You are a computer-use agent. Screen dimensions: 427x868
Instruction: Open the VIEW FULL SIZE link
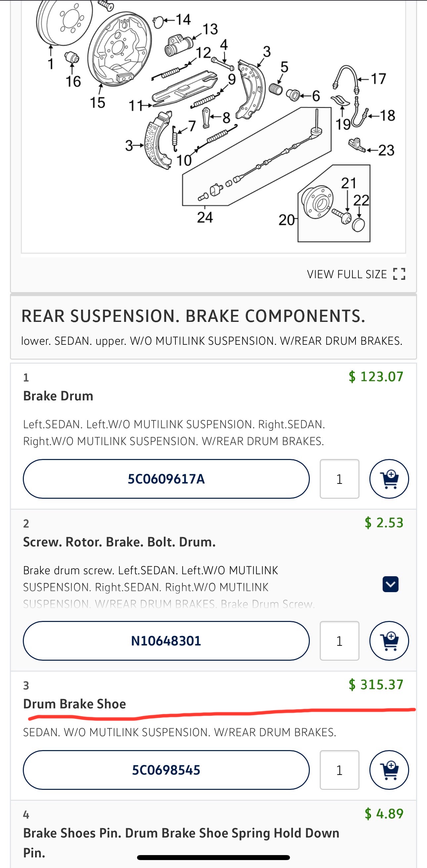[x=356, y=274]
